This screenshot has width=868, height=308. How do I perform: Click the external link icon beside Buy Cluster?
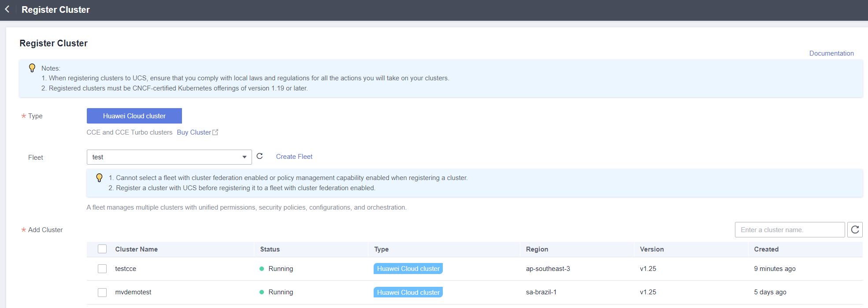click(215, 132)
